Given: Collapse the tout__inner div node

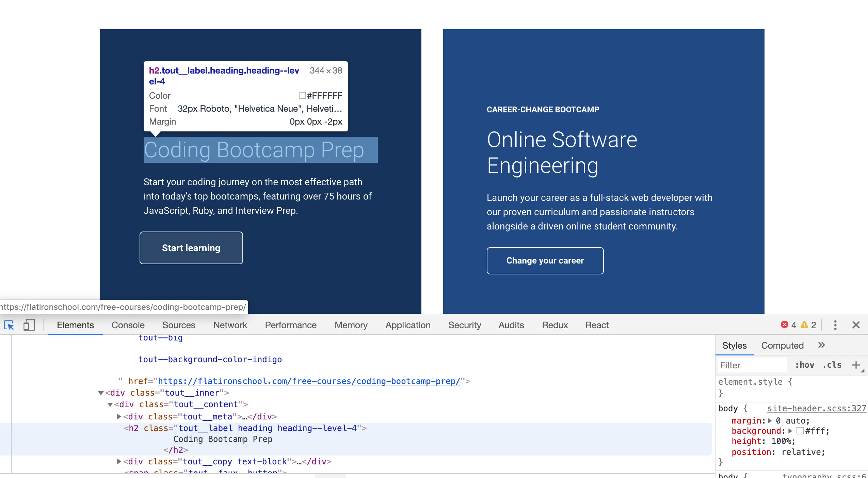Looking at the screenshot, I should tap(101, 393).
